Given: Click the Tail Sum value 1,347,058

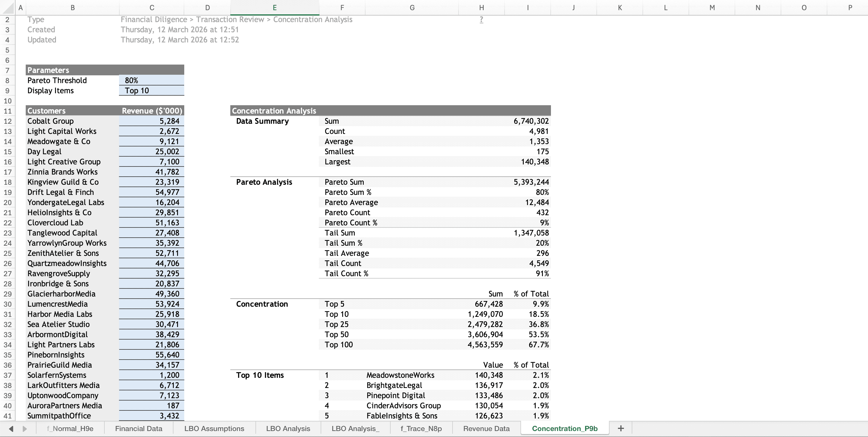Looking at the screenshot, I should coord(528,233).
